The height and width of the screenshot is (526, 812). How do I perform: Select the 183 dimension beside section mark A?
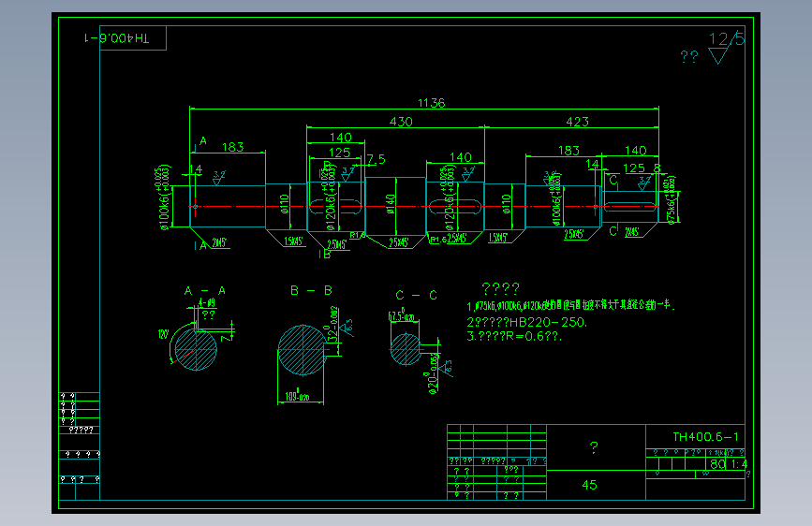click(x=232, y=147)
